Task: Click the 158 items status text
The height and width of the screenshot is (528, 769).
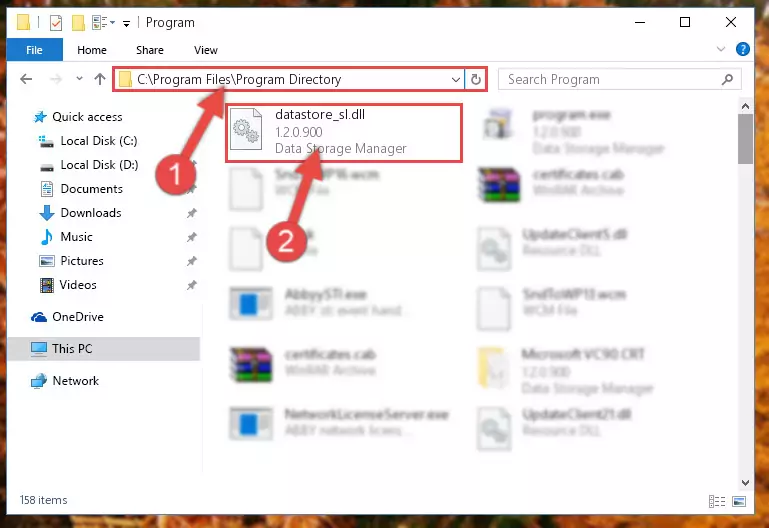Action: tap(44, 500)
